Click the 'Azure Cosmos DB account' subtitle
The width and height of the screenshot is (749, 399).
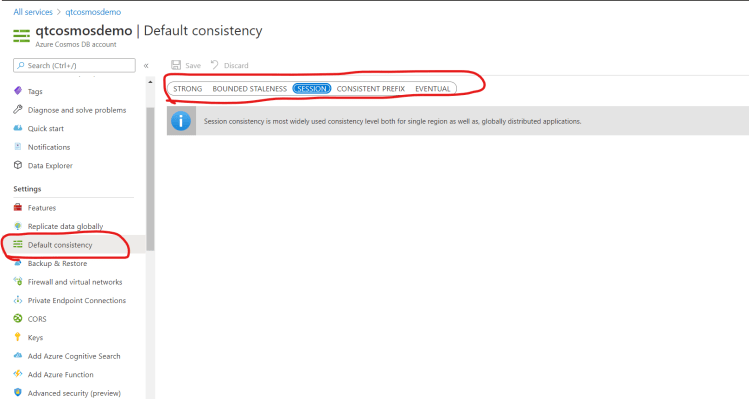[x=76, y=44]
